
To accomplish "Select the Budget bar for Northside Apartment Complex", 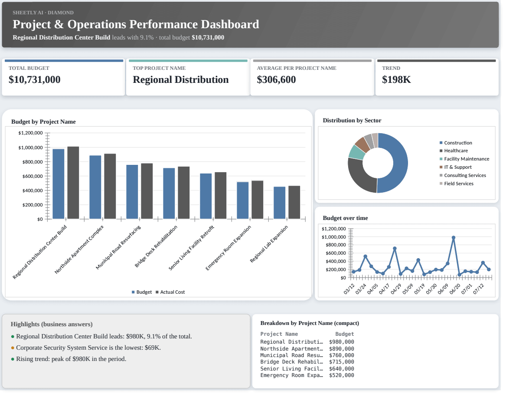I will click(95, 187).
